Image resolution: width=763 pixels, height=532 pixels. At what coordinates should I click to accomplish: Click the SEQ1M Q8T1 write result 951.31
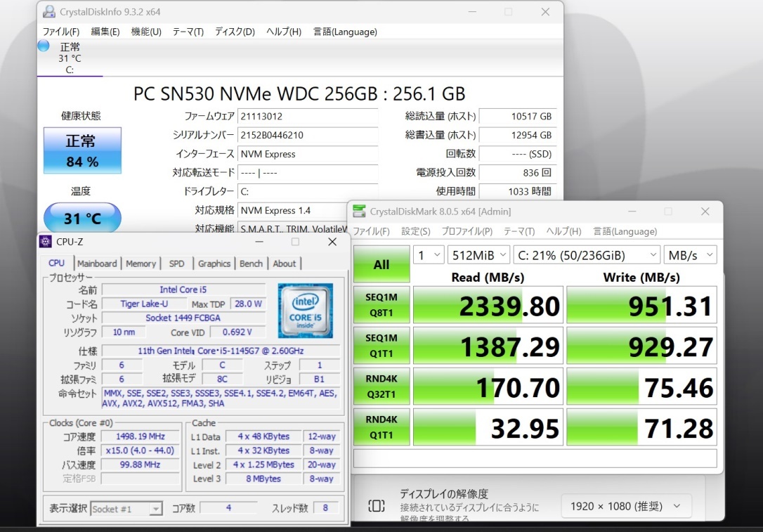642,305
